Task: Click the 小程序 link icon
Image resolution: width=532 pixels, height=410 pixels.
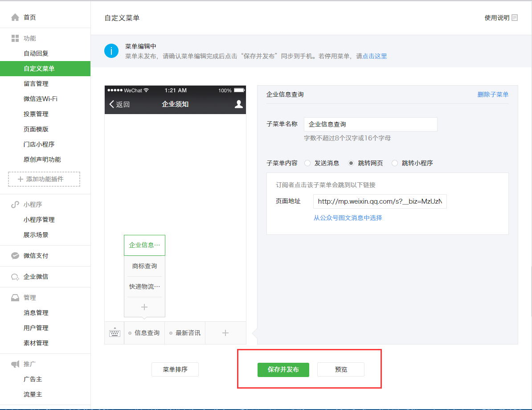Action: tap(15, 204)
